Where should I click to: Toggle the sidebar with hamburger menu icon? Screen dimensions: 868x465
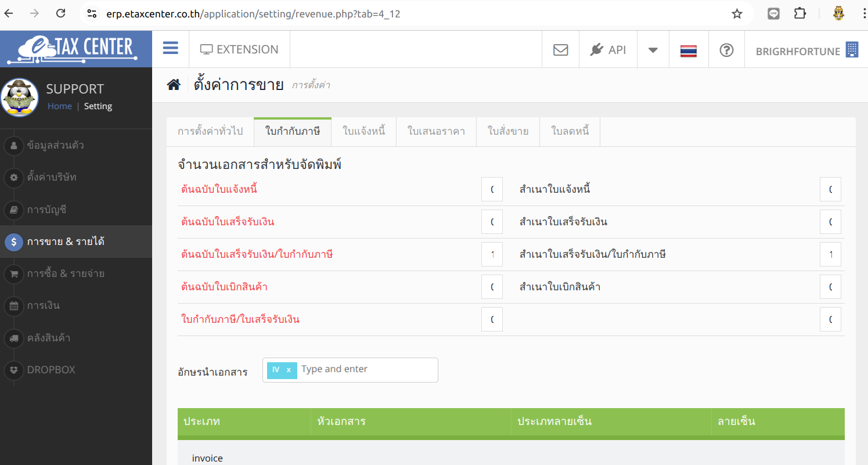(x=171, y=48)
